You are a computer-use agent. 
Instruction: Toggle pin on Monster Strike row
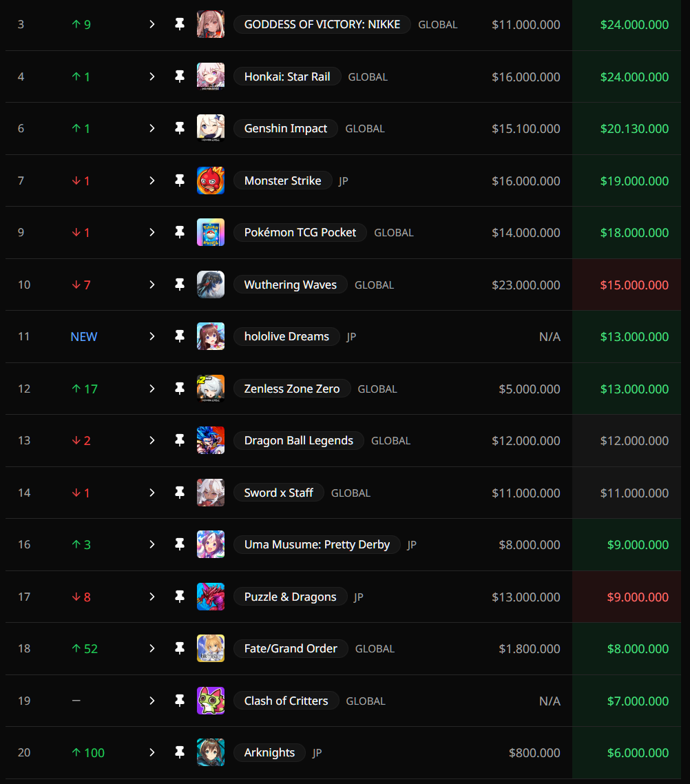(x=180, y=180)
